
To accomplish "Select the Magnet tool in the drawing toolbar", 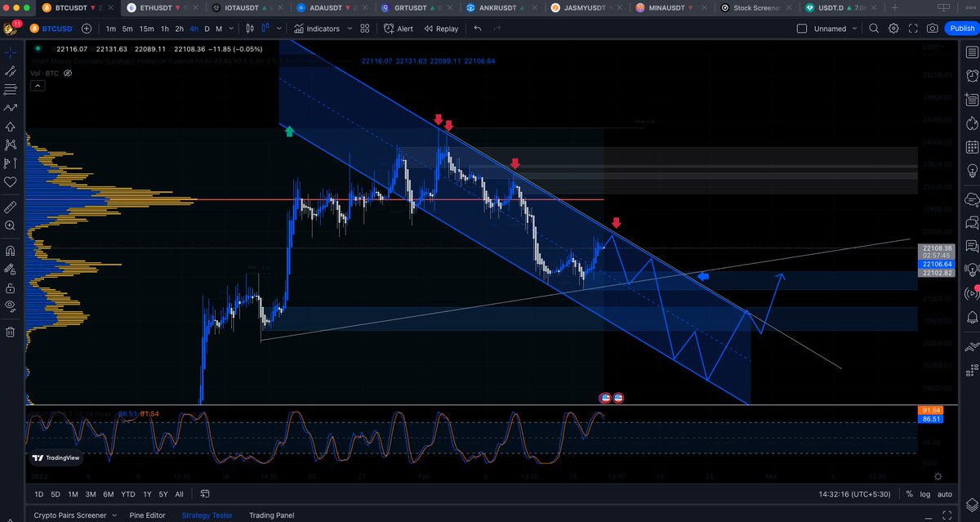I will [x=10, y=252].
